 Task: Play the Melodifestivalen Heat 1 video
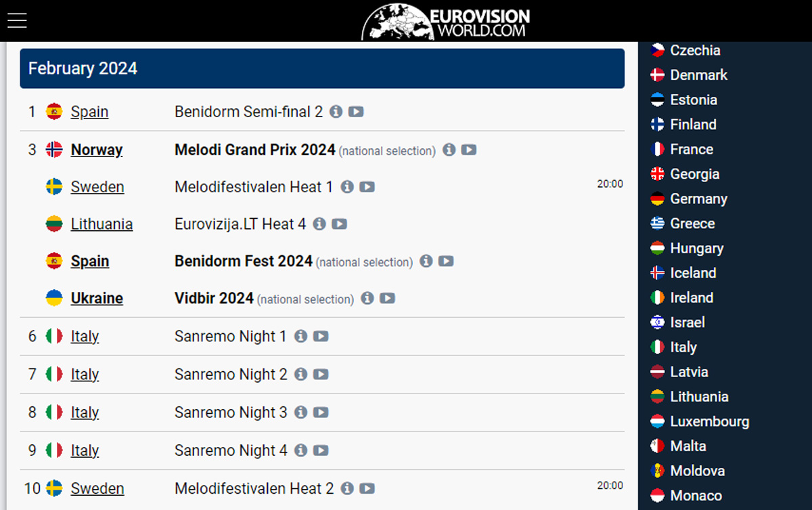click(367, 187)
